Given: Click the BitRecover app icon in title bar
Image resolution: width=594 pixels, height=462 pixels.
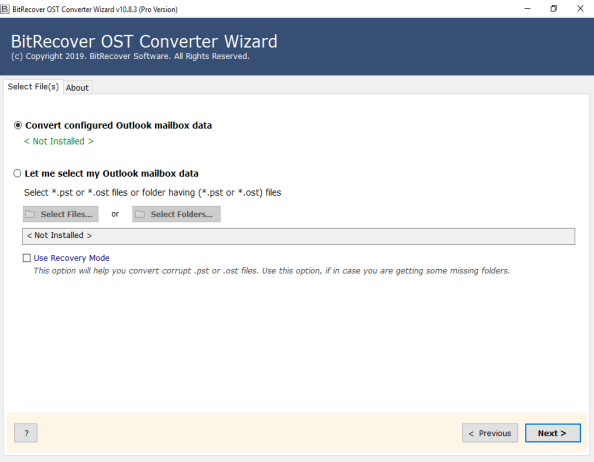Looking at the screenshot, I should point(5,9).
